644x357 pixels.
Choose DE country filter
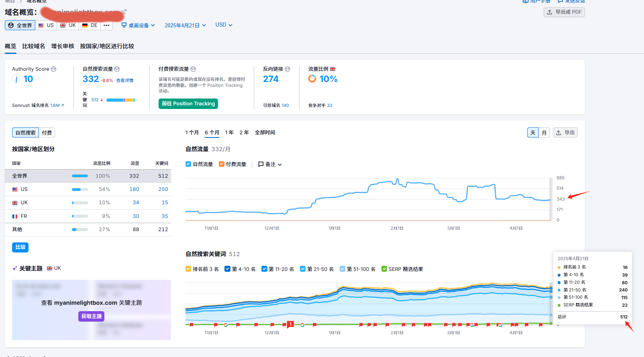[90, 25]
